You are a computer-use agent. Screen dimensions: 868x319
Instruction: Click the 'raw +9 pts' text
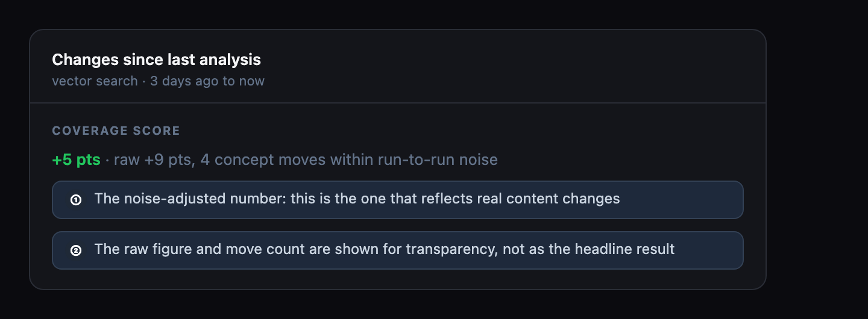(153, 160)
